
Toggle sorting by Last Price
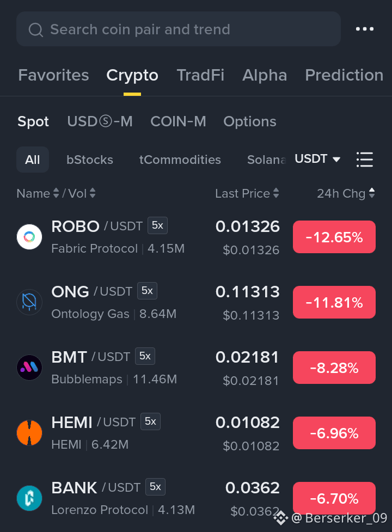247,193
